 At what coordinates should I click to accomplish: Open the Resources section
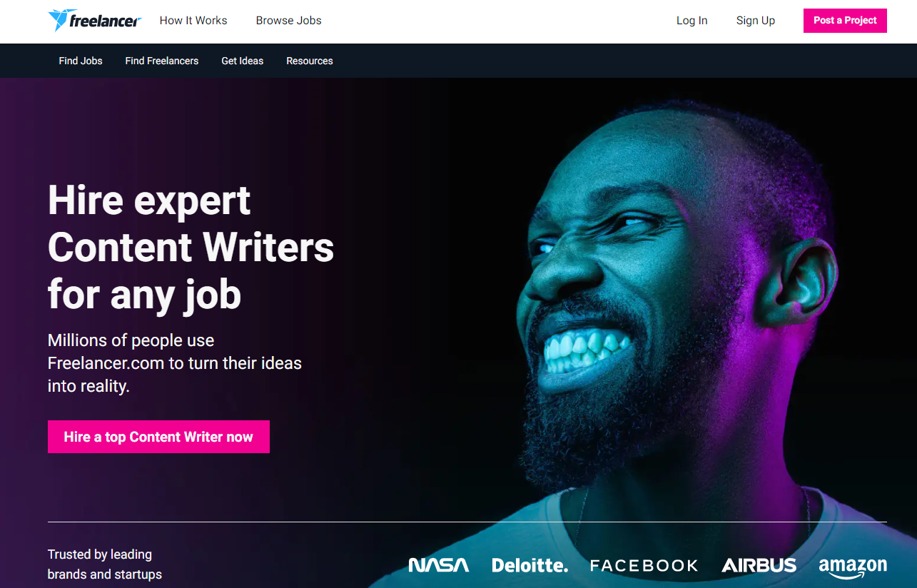click(x=310, y=61)
